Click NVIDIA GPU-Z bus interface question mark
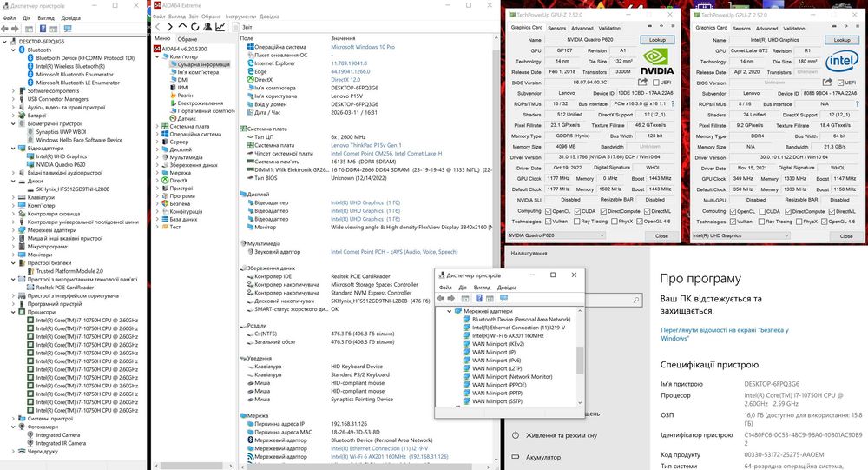Viewport: 868px width, 470px height. 673,103
